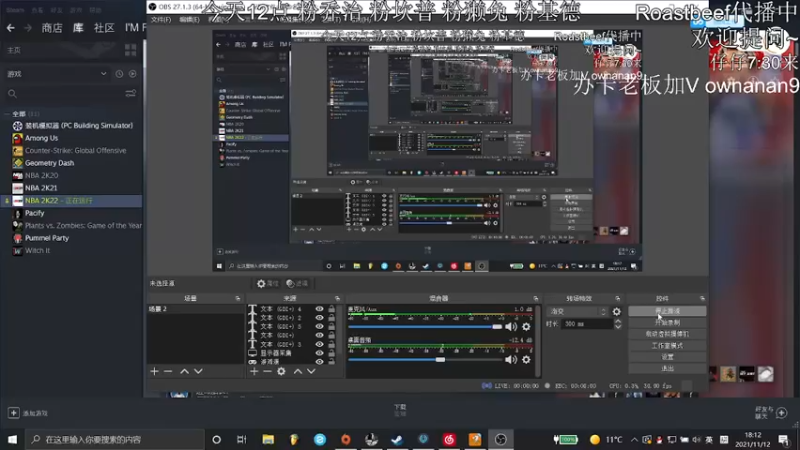Move scene down in scenes panel

click(x=198, y=371)
